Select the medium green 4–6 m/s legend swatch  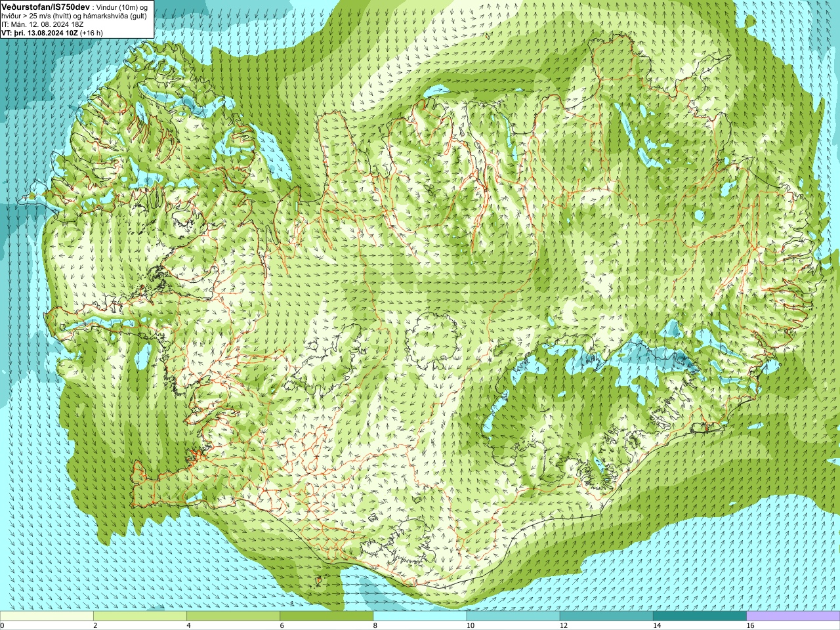[233, 616]
